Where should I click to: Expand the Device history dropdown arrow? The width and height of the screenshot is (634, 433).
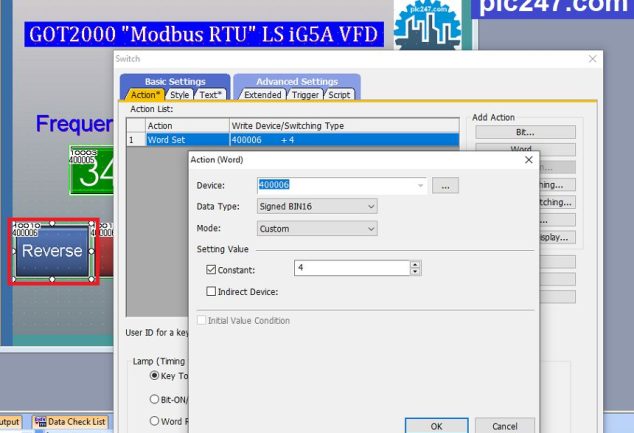click(x=421, y=186)
